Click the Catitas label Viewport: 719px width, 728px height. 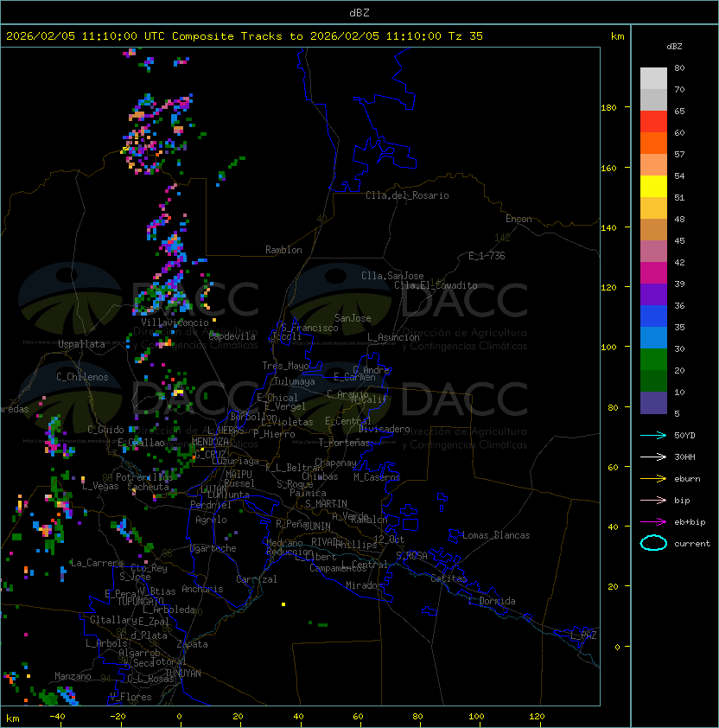449,578
